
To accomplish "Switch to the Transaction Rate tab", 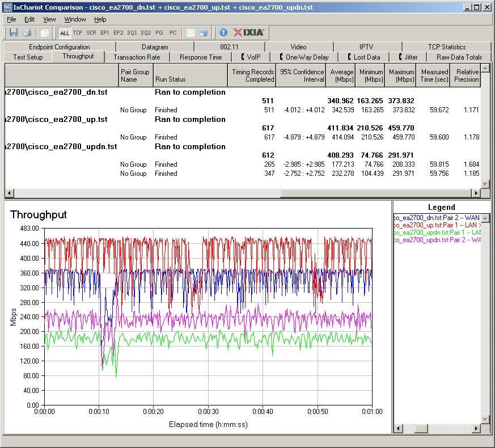I will [137, 57].
